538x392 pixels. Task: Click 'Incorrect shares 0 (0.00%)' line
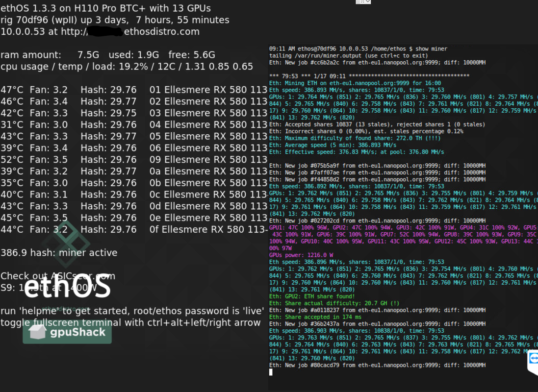point(366,131)
